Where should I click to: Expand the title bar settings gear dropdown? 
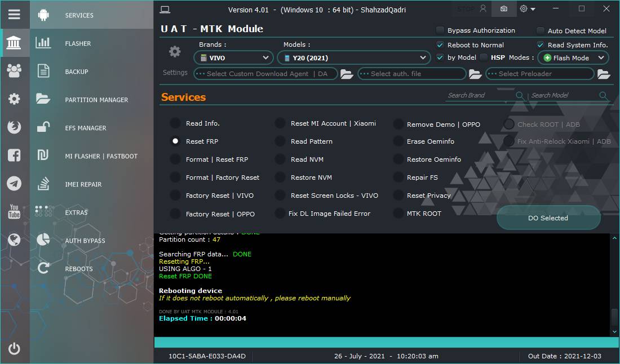(528, 8)
